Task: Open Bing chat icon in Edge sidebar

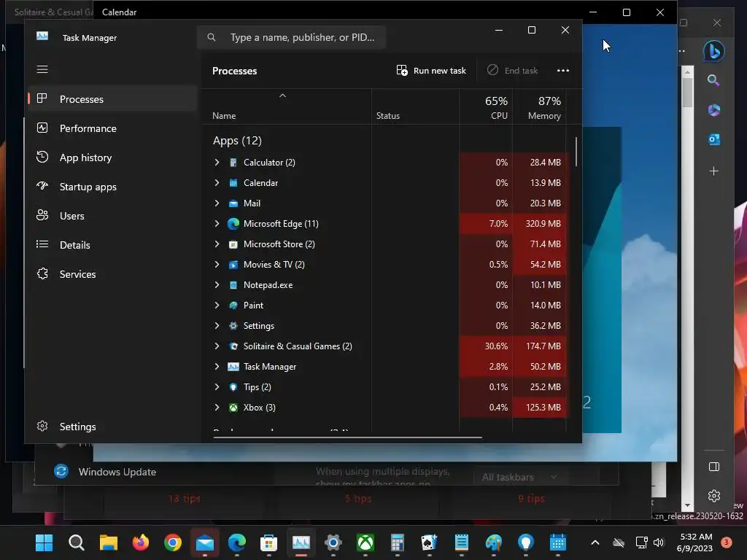Action: 713,51
